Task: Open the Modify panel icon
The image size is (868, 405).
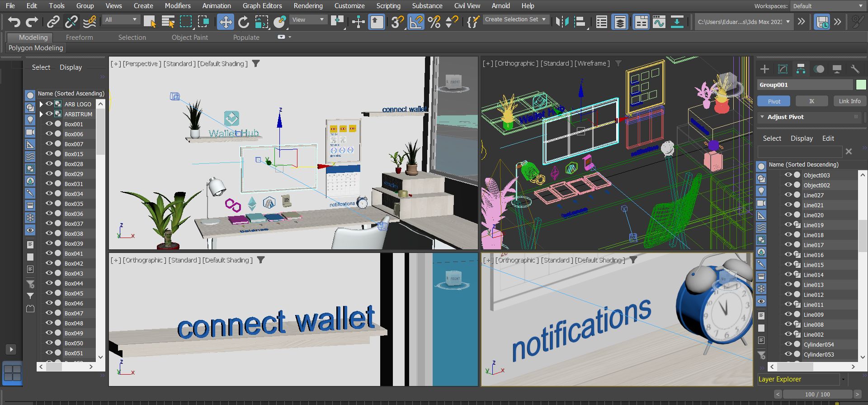Action: click(783, 69)
